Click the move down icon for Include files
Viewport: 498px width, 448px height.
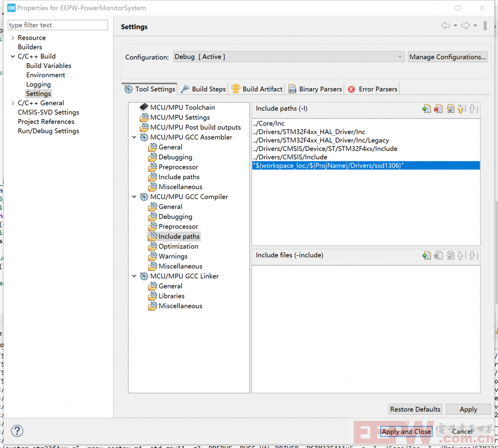click(x=473, y=255)
